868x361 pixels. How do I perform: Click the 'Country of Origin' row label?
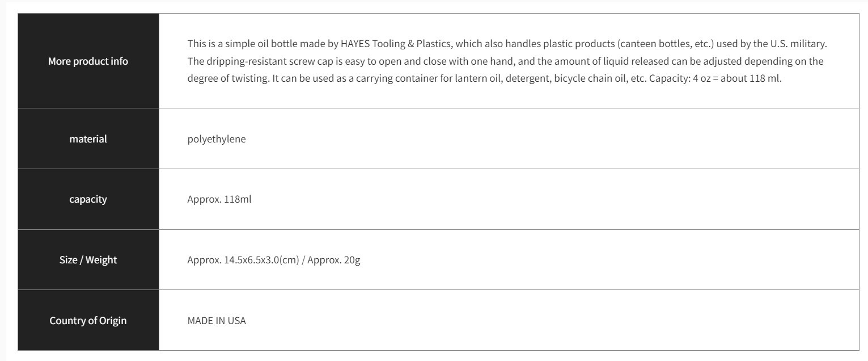88,321
